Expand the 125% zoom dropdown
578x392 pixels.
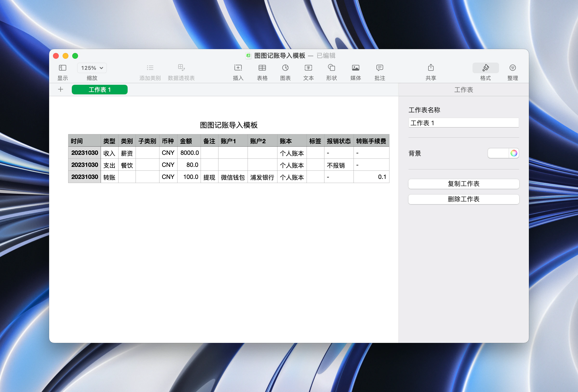(x=92, y=68)
